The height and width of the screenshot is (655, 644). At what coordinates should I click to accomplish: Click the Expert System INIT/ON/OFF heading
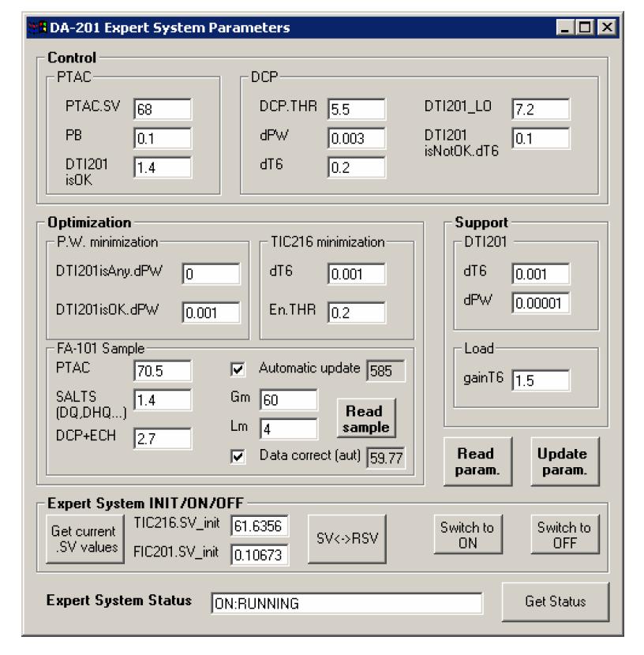point(145,503)
